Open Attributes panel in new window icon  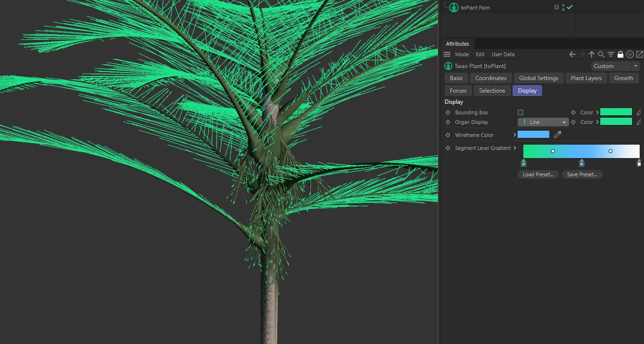(x=640, y=54)
